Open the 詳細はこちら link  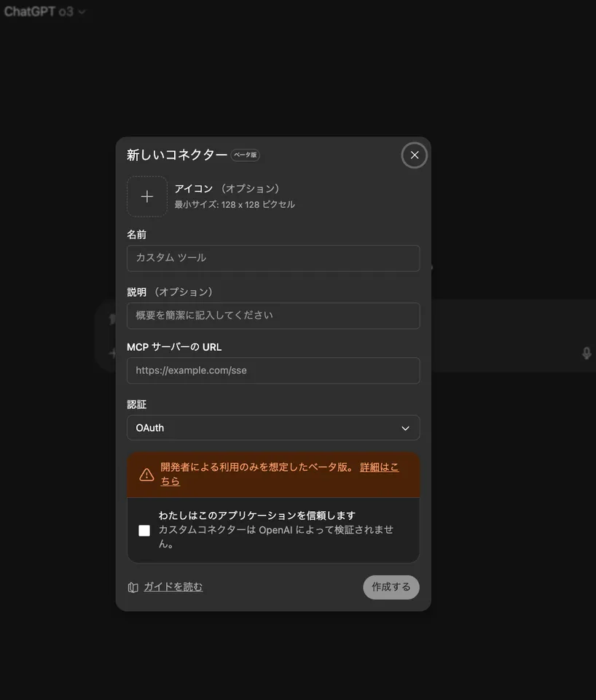(x=379, y=467)
